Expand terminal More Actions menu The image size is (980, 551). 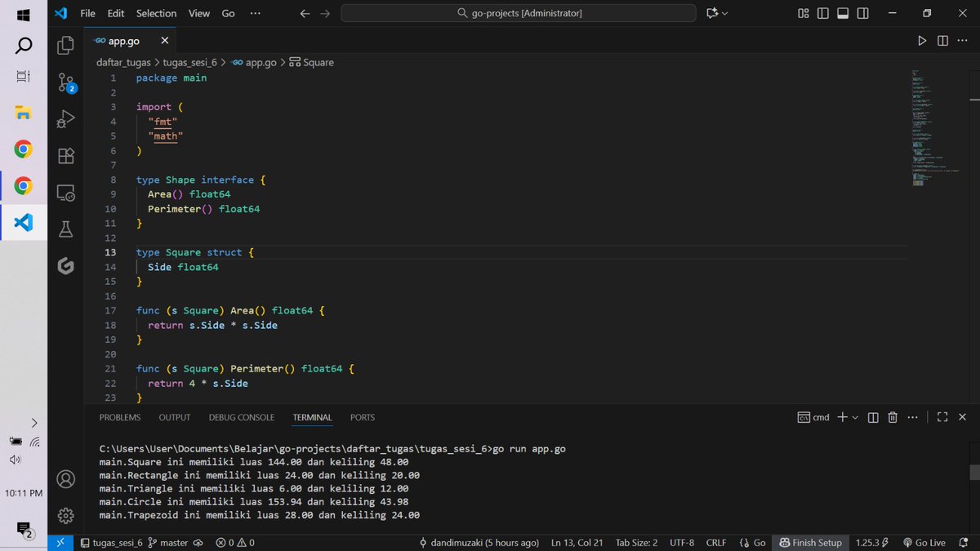tap(912, 417)
